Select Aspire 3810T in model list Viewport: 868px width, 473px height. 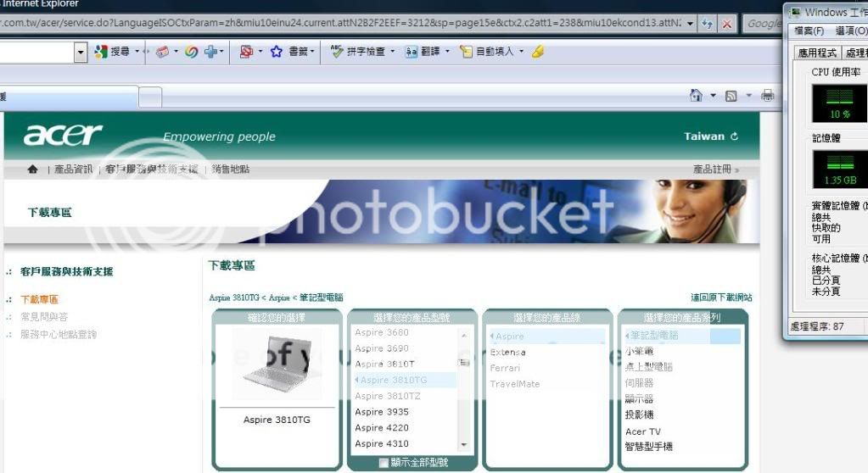click(x=384, y=364)
